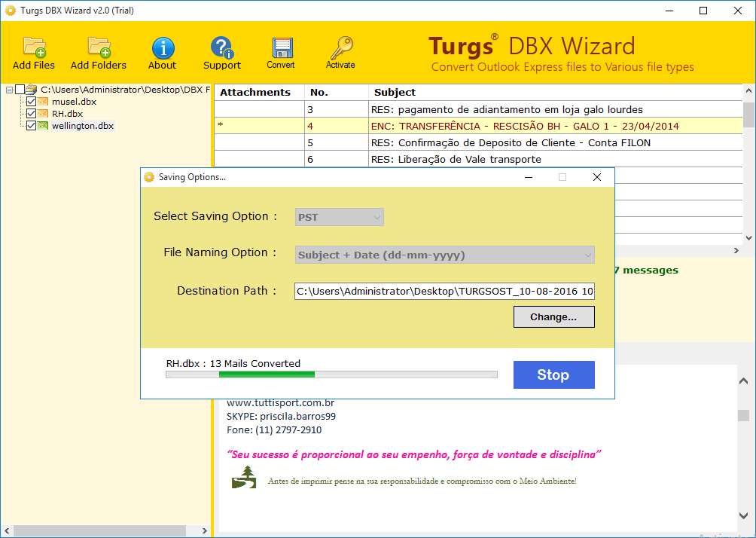Click the 'RH.dbx : 13 Mails Converted' status text
The image size is (756, 538).
pos(233,363)
